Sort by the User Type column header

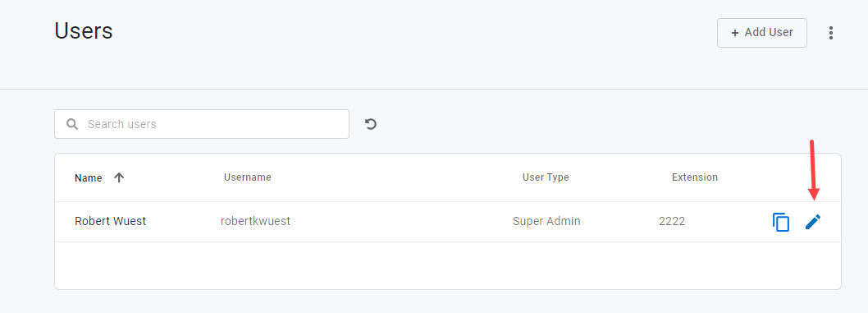point(546,177)
